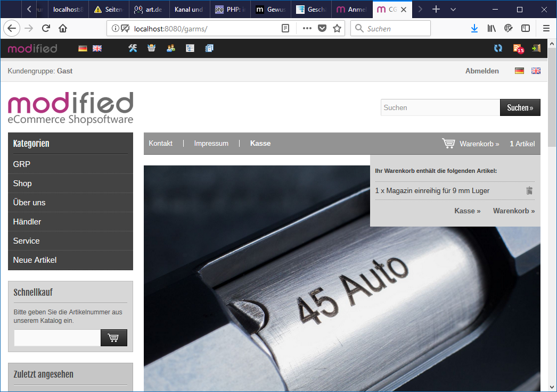
Task: Click the admin tools wrench icon
Action: pos(133,48)
